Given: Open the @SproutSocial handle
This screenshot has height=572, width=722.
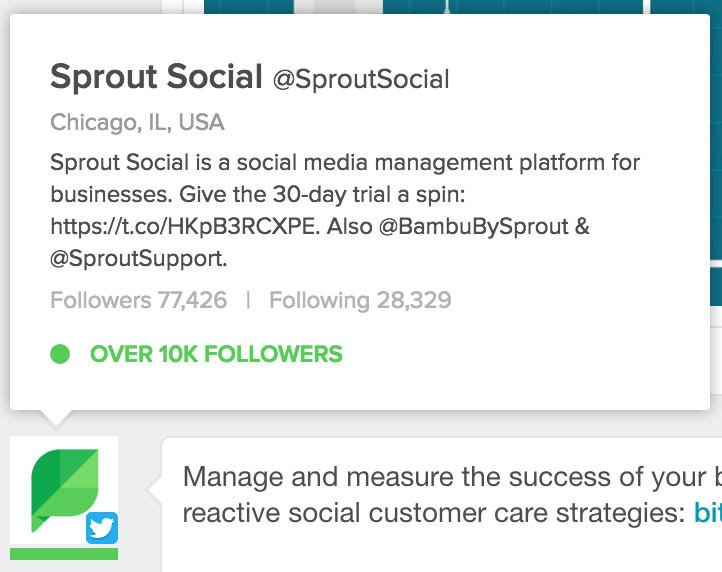Looking at the screenshot, I should (361, 79).
